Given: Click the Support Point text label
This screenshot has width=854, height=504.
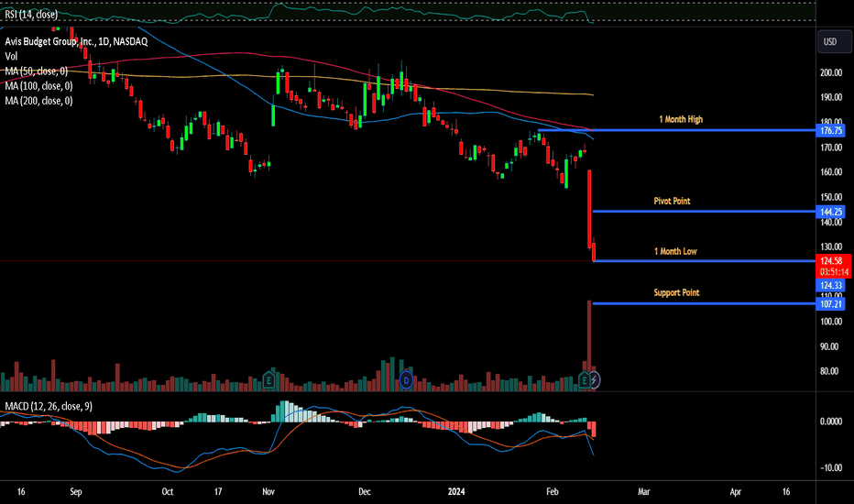Looking at the screenshot, I should coord(676,292).
